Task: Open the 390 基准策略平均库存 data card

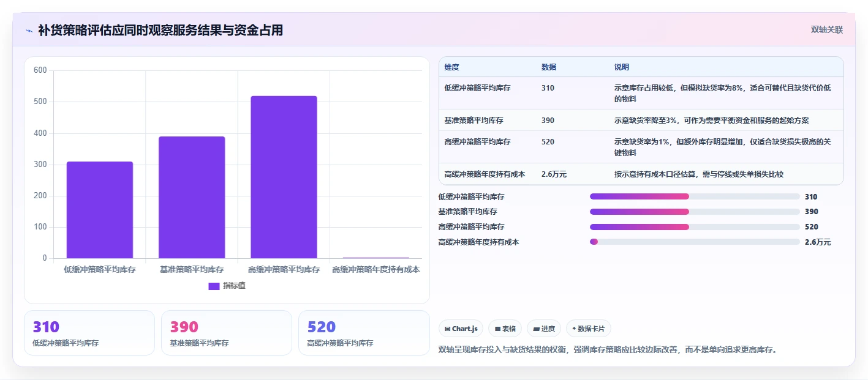Action: 227,333
